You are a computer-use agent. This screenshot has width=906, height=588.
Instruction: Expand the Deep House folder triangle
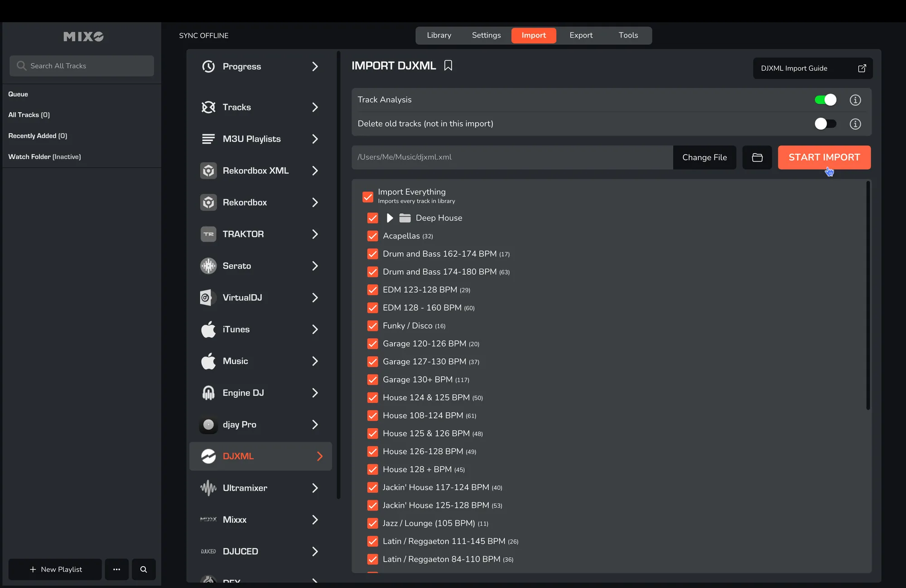point(389,218)
